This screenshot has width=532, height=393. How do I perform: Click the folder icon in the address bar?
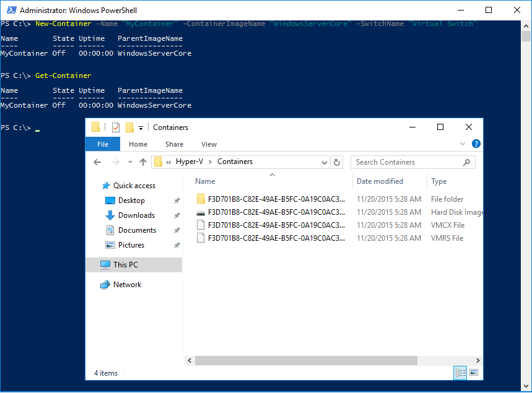158,162
